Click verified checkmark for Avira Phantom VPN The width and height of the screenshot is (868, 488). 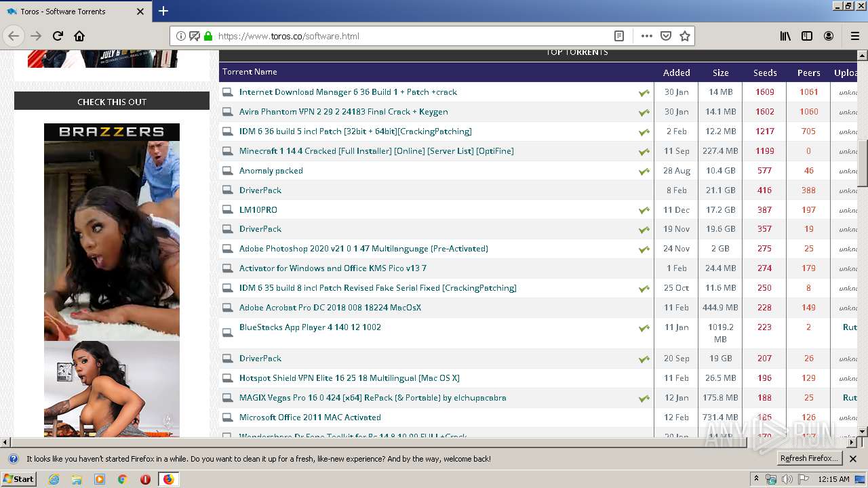(x=644, y=113)
